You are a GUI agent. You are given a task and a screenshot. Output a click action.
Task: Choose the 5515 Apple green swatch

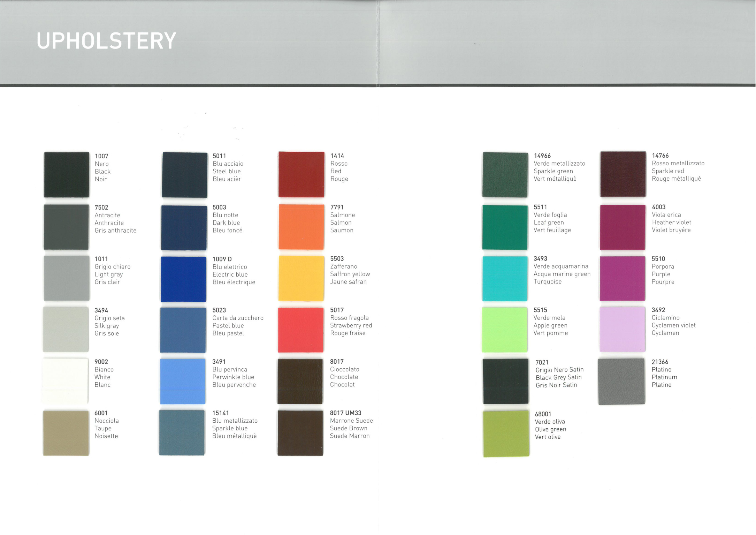pyautogui.click(x=505, y=330)
